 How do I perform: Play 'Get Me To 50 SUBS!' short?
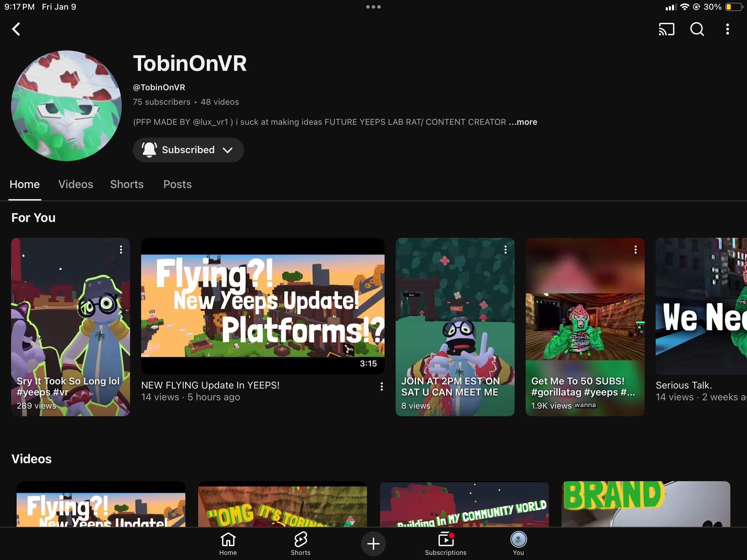(x=585, y=327)
